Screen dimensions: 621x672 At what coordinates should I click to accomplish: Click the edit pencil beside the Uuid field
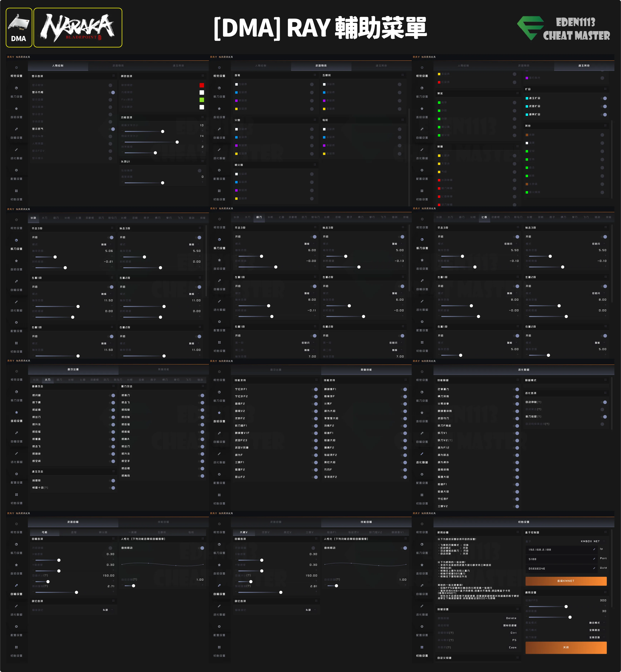click(594, 568)
